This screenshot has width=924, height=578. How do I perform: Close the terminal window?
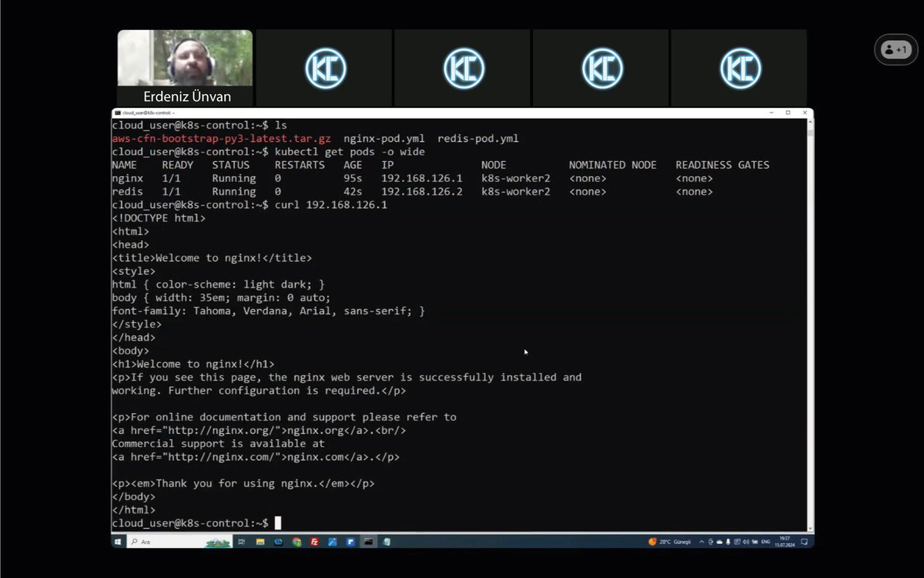tap(804, 113)
